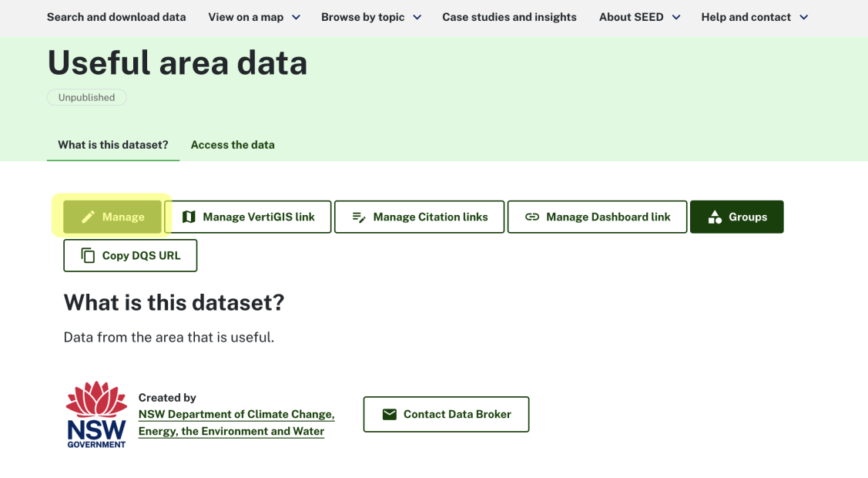The image size is (868, 478).
Task: Click the Useful area data page title
Action: (x=177, y=62)
